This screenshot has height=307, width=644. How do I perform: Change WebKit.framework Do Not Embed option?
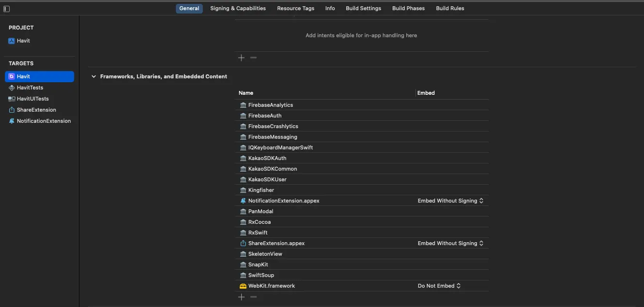pyautogui.click(x=439, y=286)
